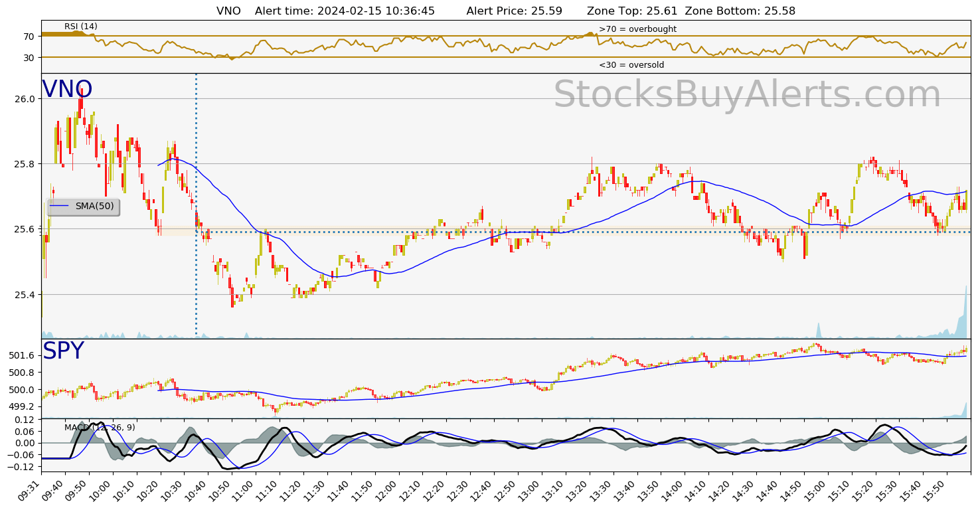Click the MACD 0.00 axis label
This screenshot has height=510, width=980.
point(25,443)
